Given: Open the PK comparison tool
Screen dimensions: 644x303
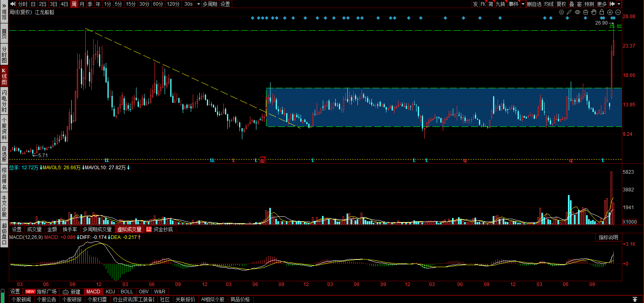Looking at the screenshot, I should [x=483, y=4].
